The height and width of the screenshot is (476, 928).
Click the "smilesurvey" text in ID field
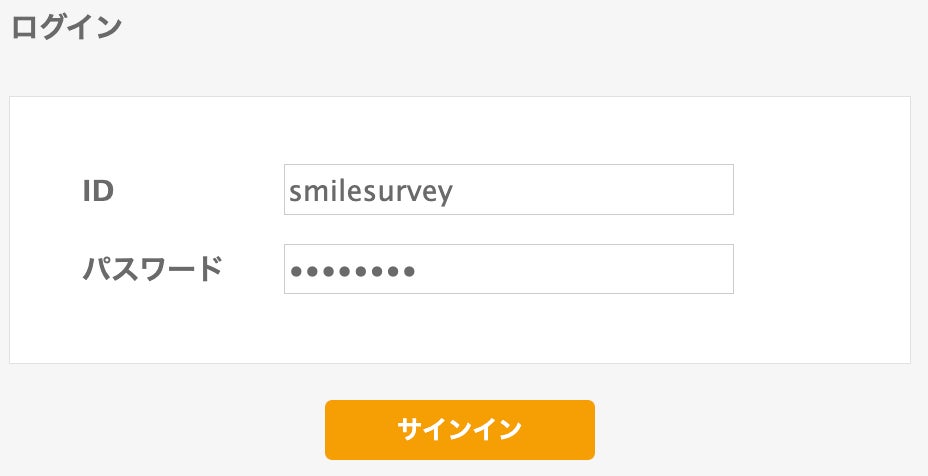click(371, 190)
